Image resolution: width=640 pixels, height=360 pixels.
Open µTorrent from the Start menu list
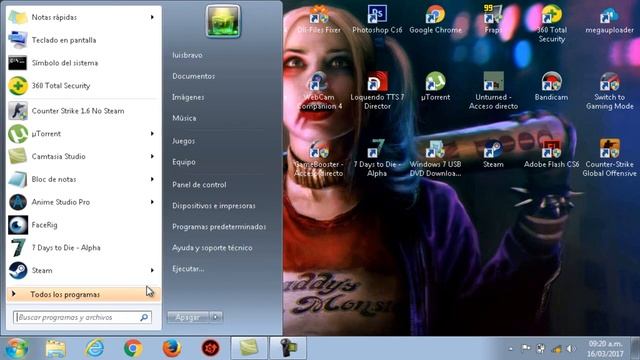[x=84, y=134]
